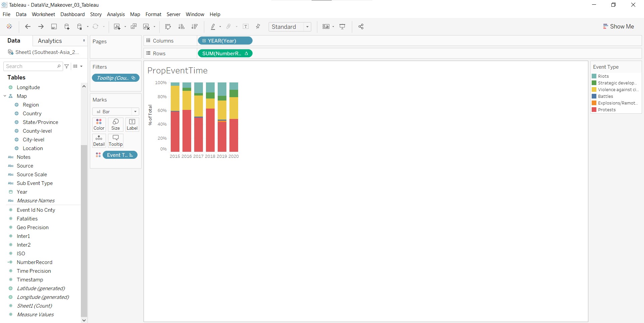Toggle Show Me panel
Screen dimensions: 644x323
tap(619, 26)
